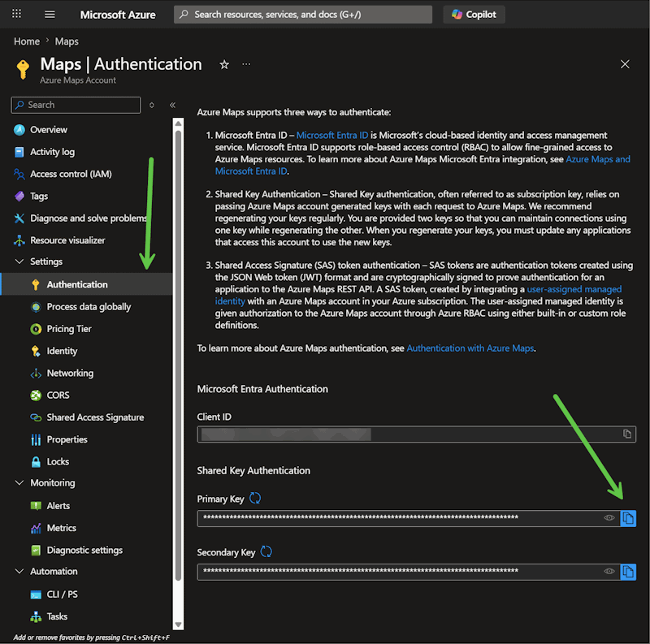Open user-assigned managed identity link
Viewport: 650px width, 644px height.
tap(574, 289)
